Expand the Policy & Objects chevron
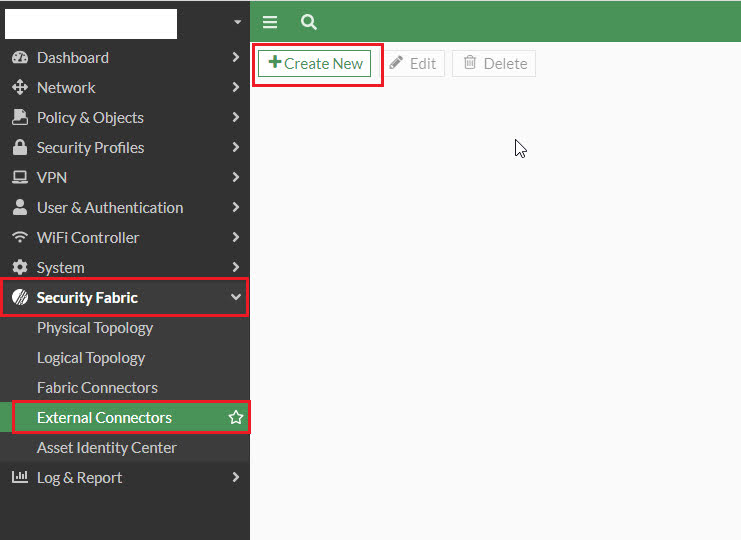This screenshot has height=540, width=741. pyautogui.click(x=236, y=117)
